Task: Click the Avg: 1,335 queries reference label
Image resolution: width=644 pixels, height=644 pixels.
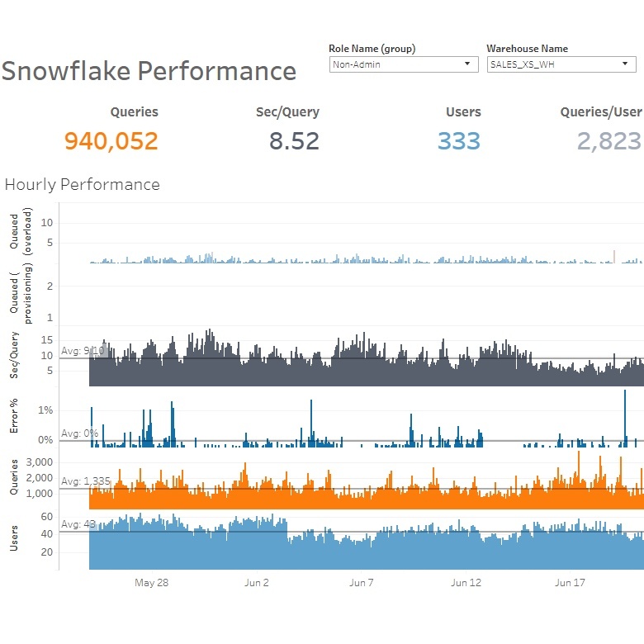Action: click(x=86, y=481)
